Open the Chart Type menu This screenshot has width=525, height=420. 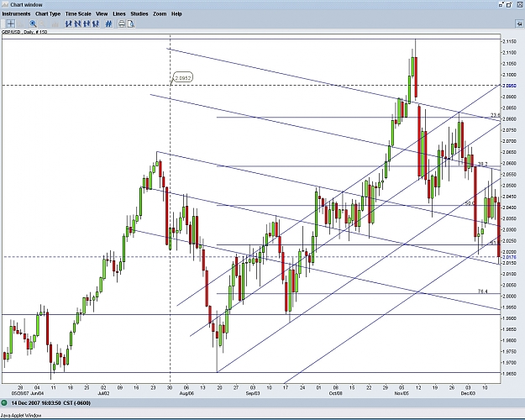click(x=48, y=14)
